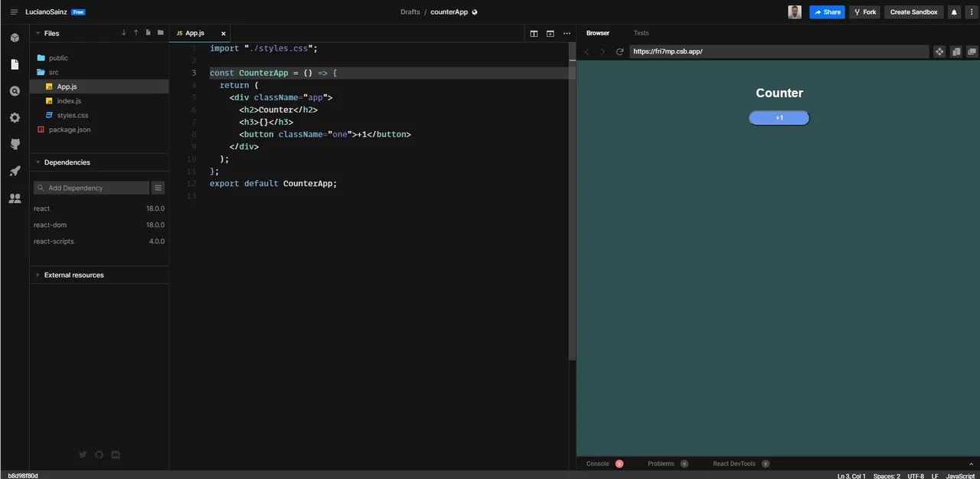Click the privacy icon beside counterApp
This screenshot has width=980, height=479.
(475, 12)
